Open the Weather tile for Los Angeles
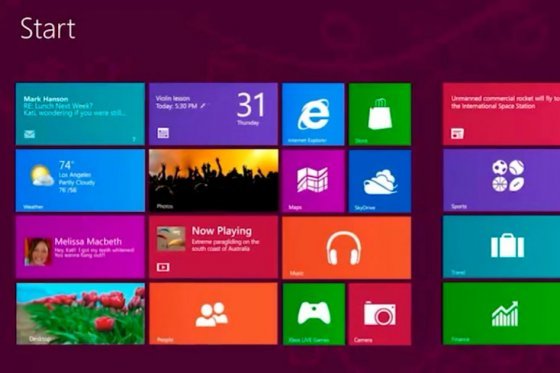This screenshot has width=560, height=373. pyautogui.click(x=80, y=180)
